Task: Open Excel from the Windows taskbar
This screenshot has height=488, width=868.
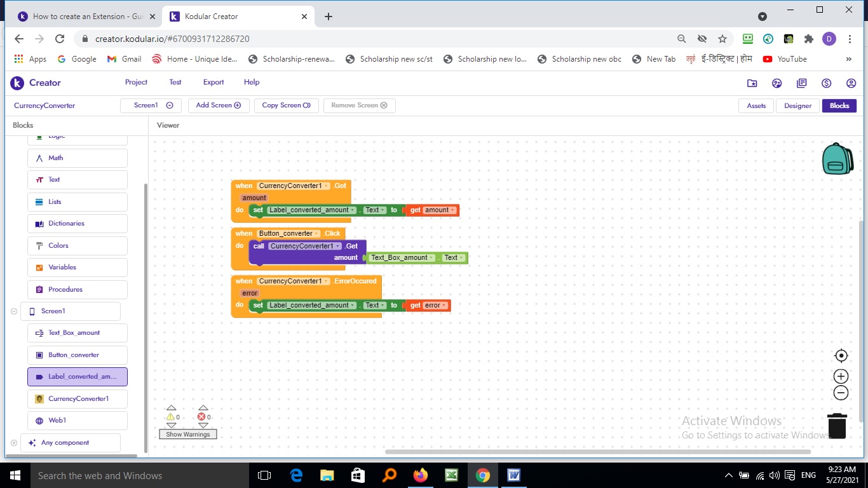Action: 452,475
